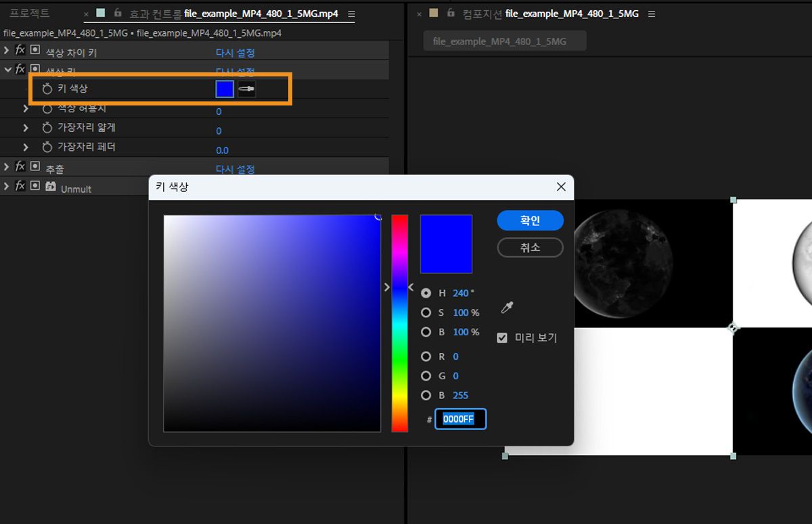Image resolution: width=812 pixels, height=524 pixels.
Task: Expand the 가장자리 페더 property
Action: (x=26, y=147)
